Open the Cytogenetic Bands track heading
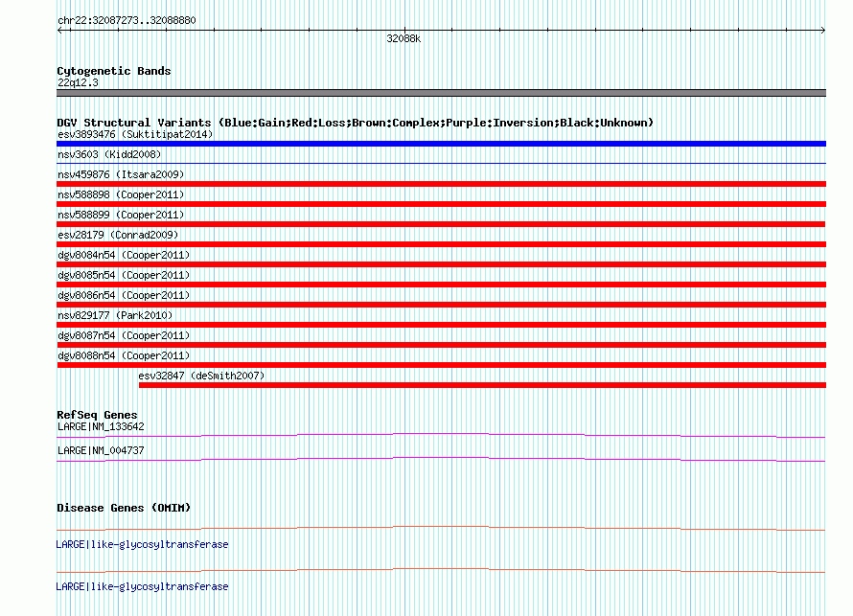The image size is (853, 616). pyautogui.click(x=114, y=71)
